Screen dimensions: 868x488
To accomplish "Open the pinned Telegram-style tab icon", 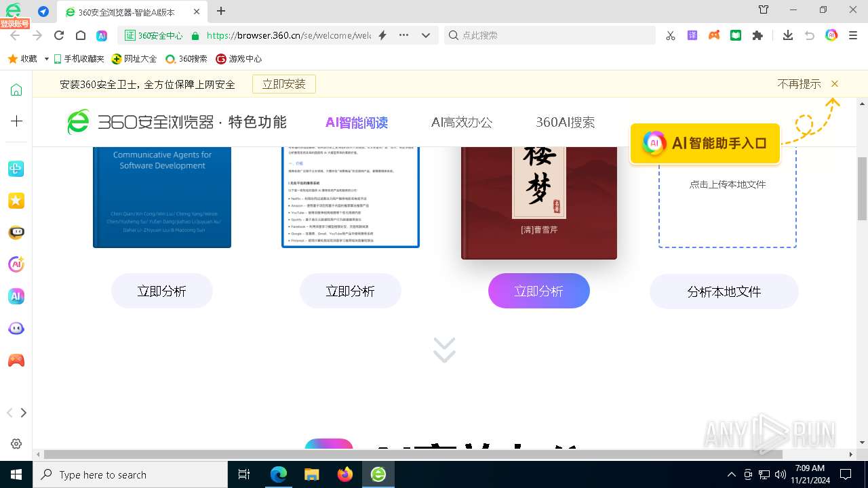I will click(43, 12).
